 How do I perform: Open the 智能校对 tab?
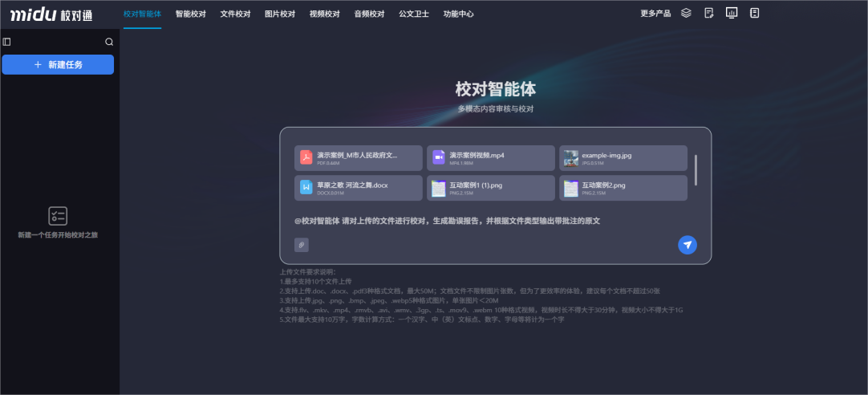[190, 14]
